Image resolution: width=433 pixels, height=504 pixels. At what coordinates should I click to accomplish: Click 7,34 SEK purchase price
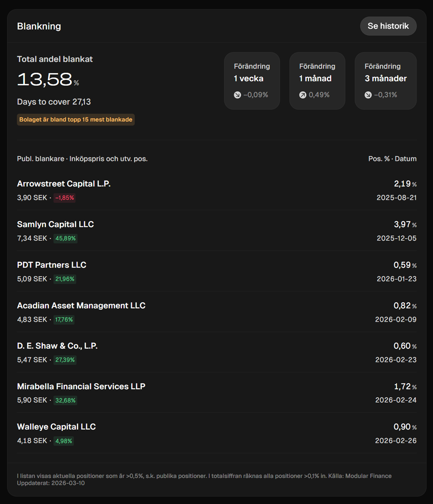click(32, 239)
